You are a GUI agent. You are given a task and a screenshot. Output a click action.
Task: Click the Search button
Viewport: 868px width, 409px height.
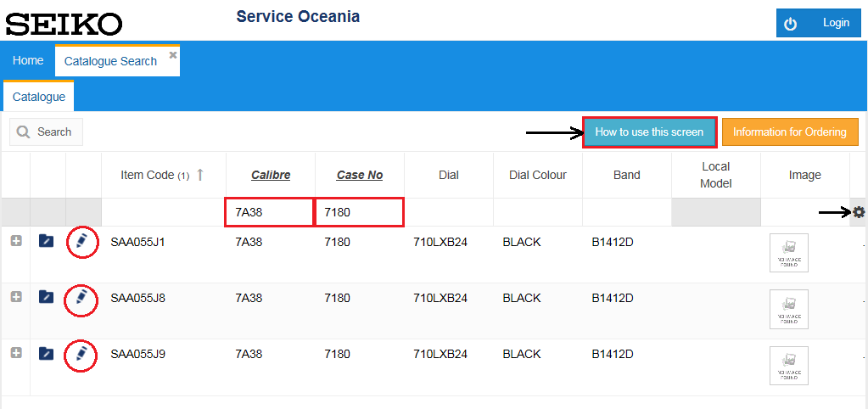46,132
